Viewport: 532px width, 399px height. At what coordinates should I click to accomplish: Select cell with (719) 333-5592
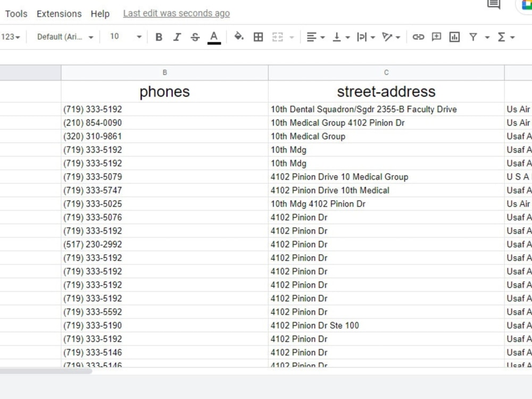[x=164, y=312]
